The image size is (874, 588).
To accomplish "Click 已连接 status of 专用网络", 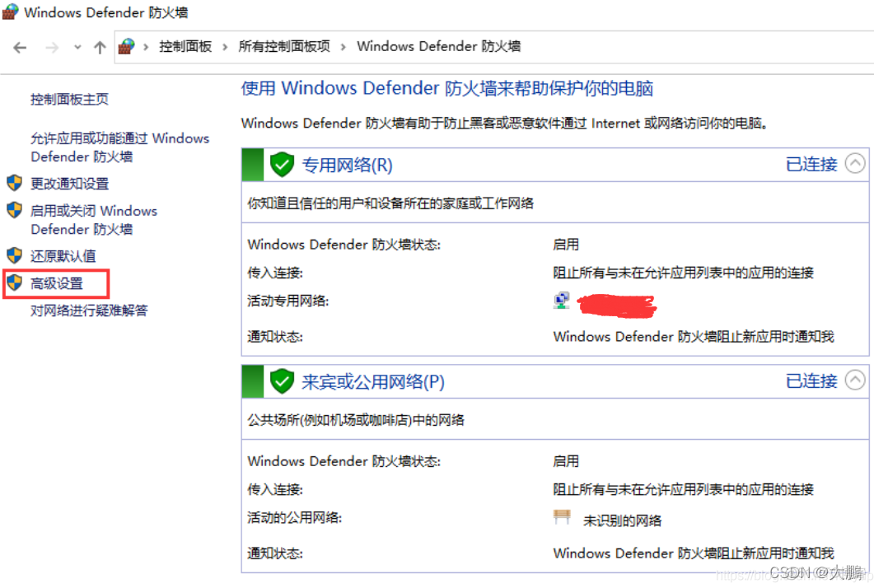I will pyautogui.click(x=811, y=165).
